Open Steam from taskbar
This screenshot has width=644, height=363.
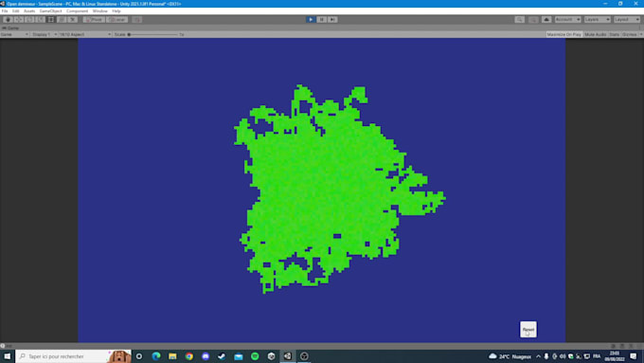coord(222,356)
